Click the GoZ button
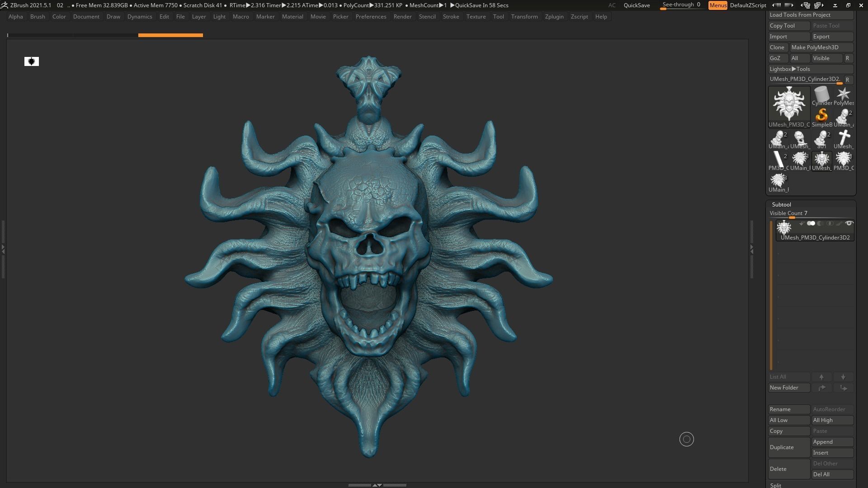 778,58
